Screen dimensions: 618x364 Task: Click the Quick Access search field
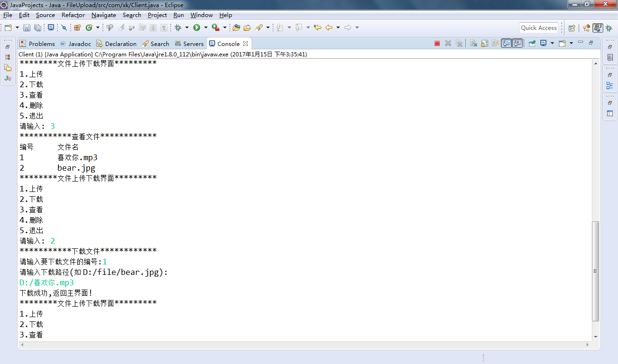539,28
